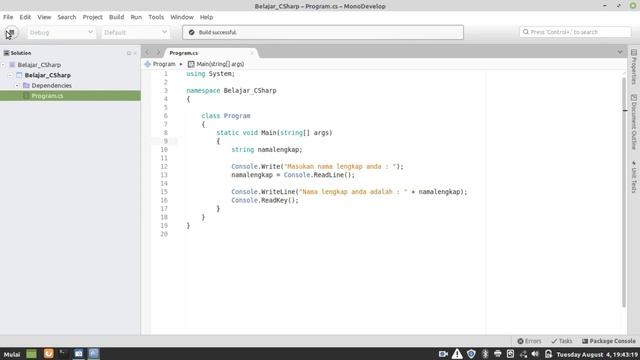Screen dimensions: 640x360
Task: Click 'Console.ReadKey();' in the code
Action: pos(265,200)
